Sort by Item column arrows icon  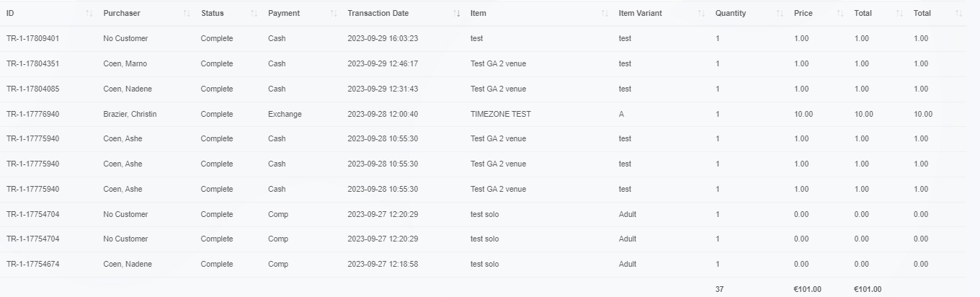coord(605,14)
